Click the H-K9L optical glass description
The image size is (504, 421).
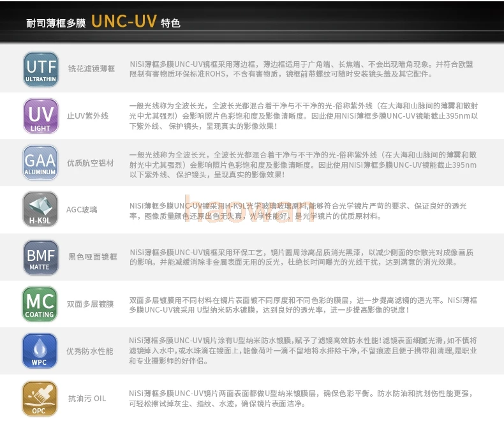(x=298, y=211)
